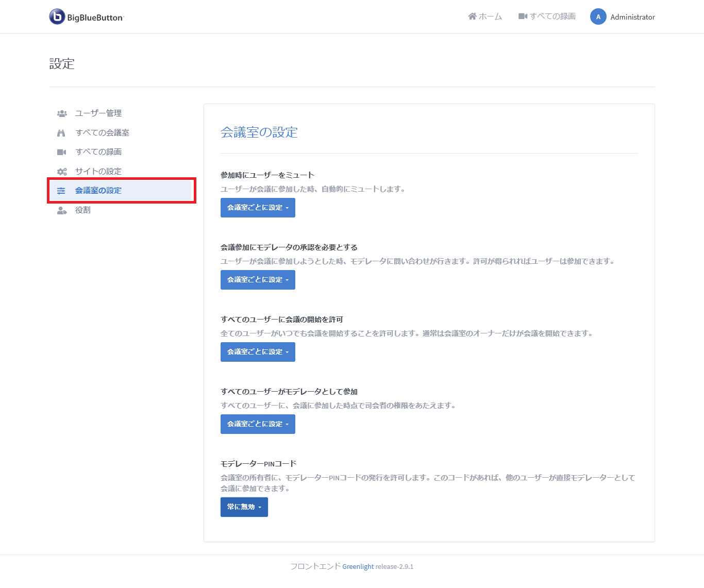Click the すべてのユーザーに会議の開始を許可 label
This screenshot has width=704, height=588.
(282, 320)
